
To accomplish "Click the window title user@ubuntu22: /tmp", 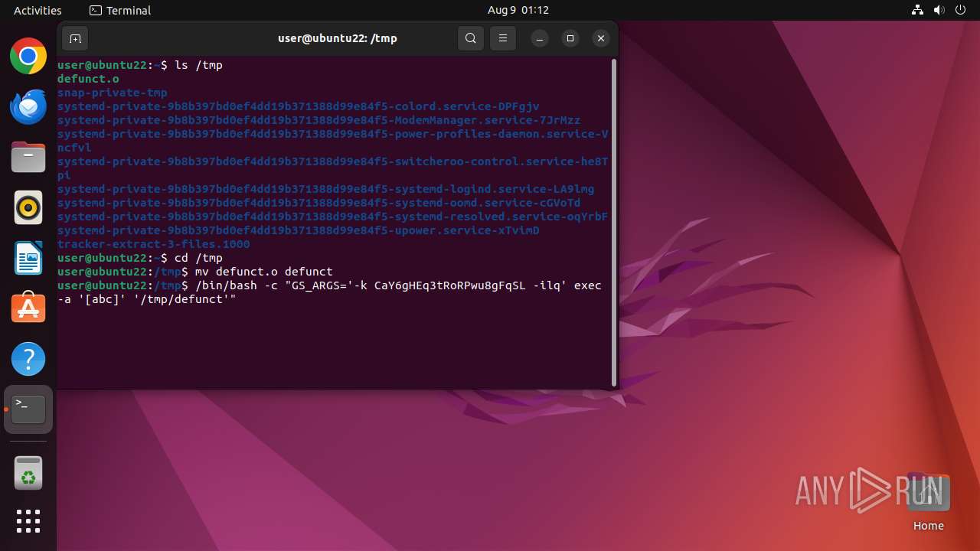I will coord(337,38).
